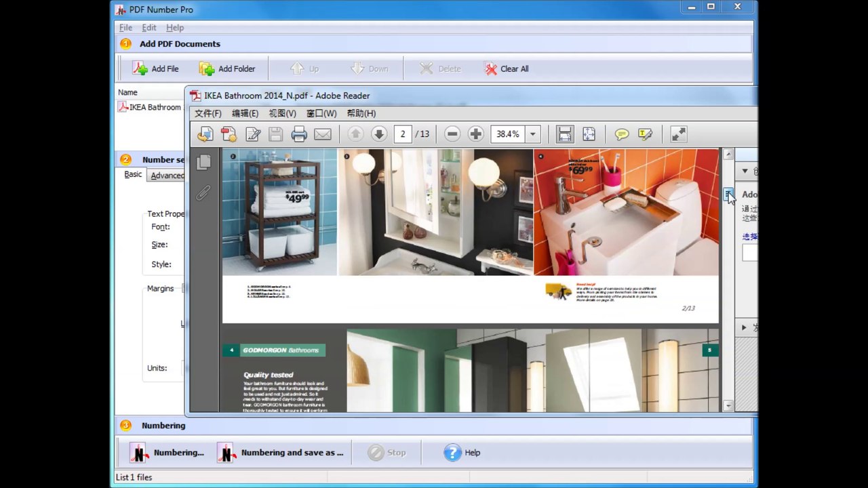Collapse the right pane section with the down triangle

pos(745,171)
